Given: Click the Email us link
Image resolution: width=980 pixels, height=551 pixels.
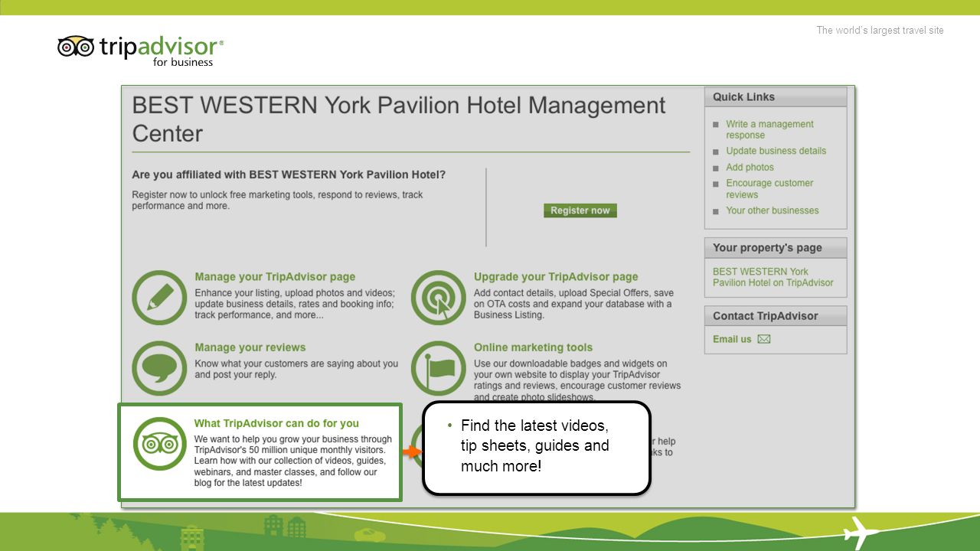Looking at the screenshot, I should [x=732, y=339].
